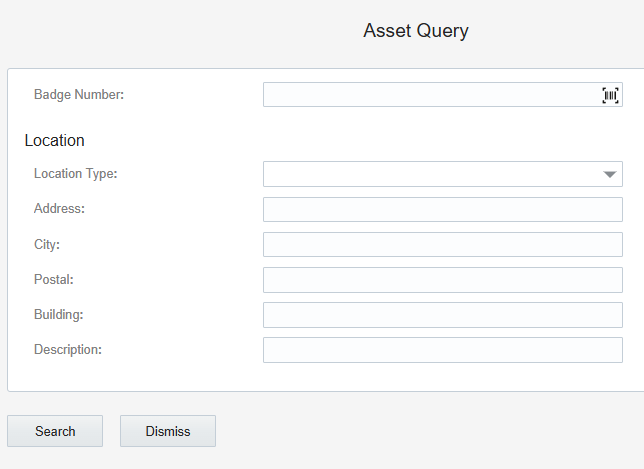Select the City input field
This screenshot has height=469, width=644.
(x=443, y=245)
